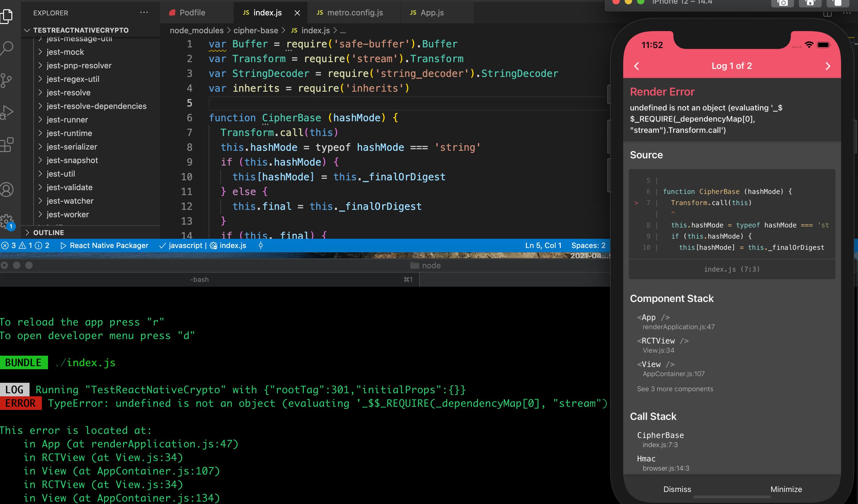Screen dimensions: 858x504
Task: Click the git commit icon in status bar
Action: pos(261,245)
